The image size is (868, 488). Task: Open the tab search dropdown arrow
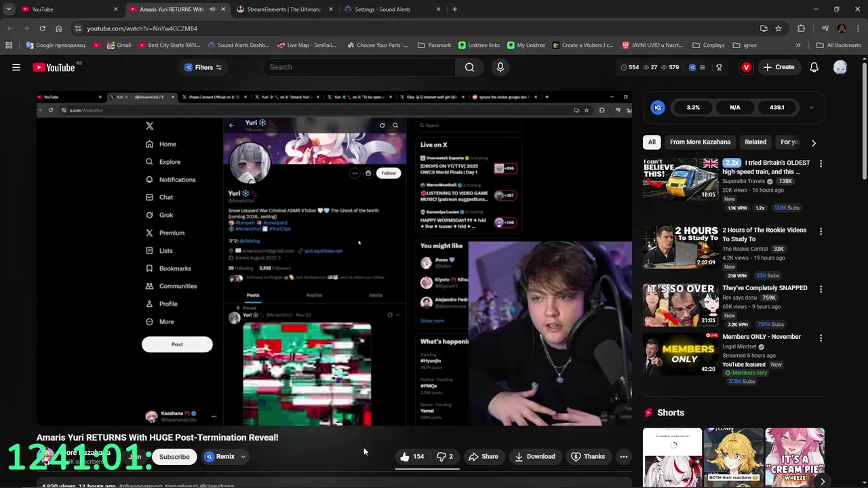point(9,9)
